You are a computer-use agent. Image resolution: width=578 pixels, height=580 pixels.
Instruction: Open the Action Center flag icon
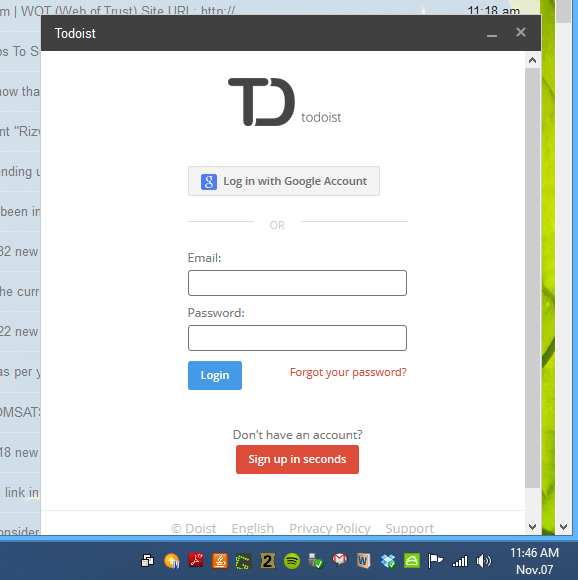(435, 561)
